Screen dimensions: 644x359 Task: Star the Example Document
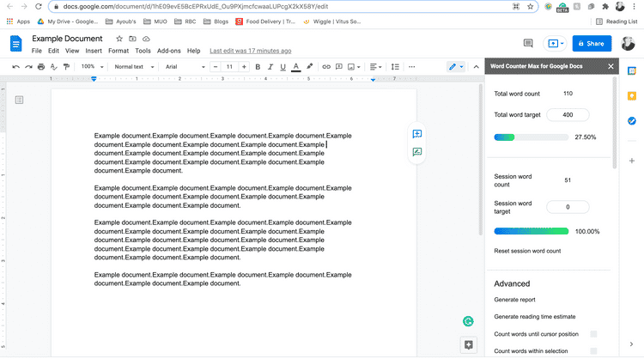(x=119, y=39)
